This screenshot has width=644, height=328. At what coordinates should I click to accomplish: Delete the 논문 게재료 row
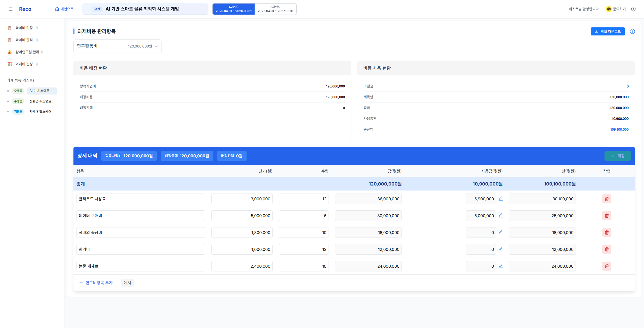[x=607, y=266]
